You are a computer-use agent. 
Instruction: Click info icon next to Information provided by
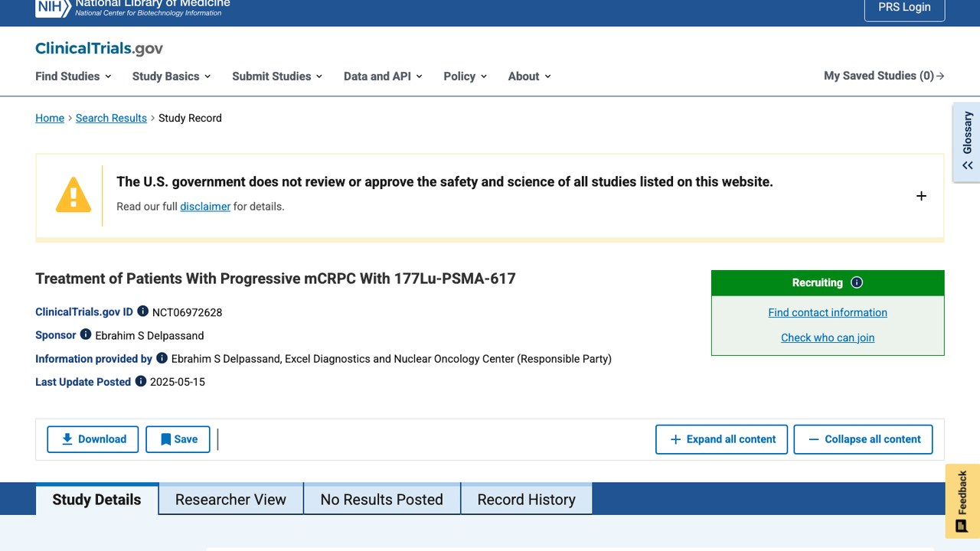coord(162,357)
